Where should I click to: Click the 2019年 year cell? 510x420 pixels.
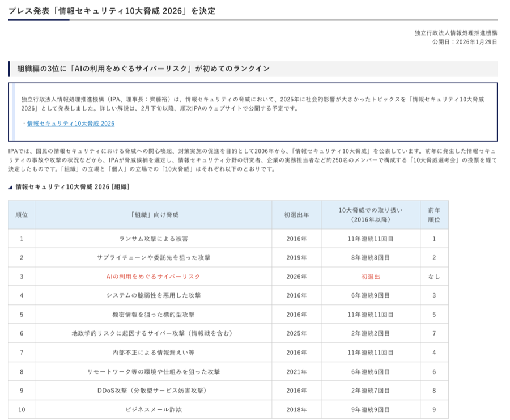[296, 258]
